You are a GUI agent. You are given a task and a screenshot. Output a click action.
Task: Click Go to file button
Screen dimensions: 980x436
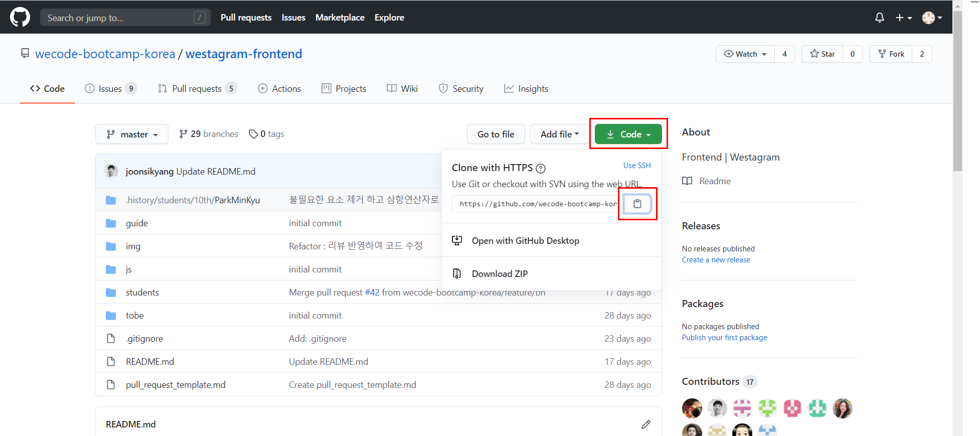496,134
